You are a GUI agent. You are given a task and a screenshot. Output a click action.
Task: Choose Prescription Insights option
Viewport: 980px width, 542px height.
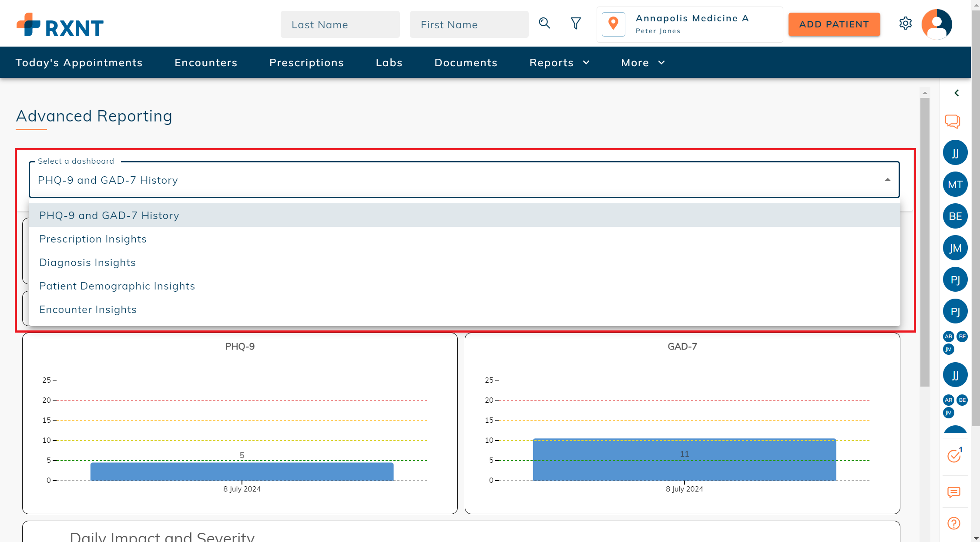[464, 239]
